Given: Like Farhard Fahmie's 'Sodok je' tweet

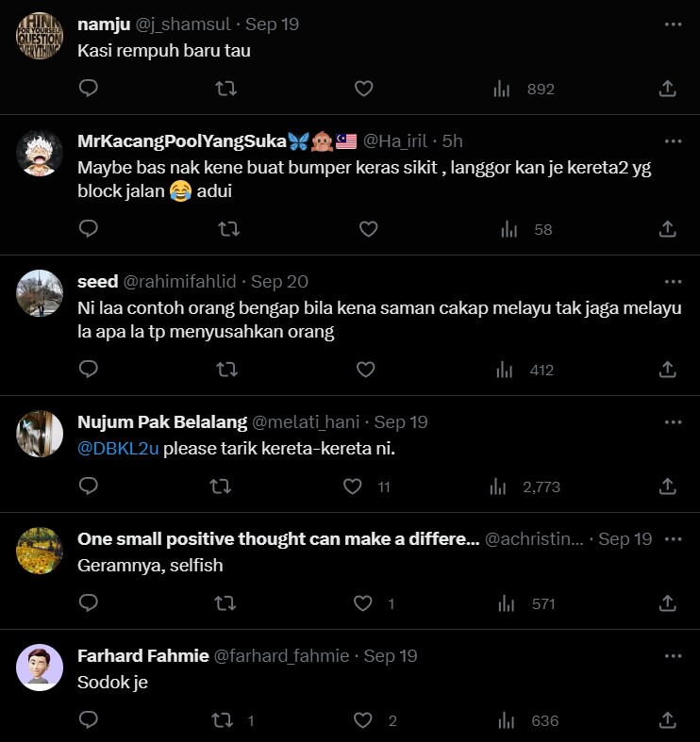Looking at the screenshot, I should [x=364, y=720].
